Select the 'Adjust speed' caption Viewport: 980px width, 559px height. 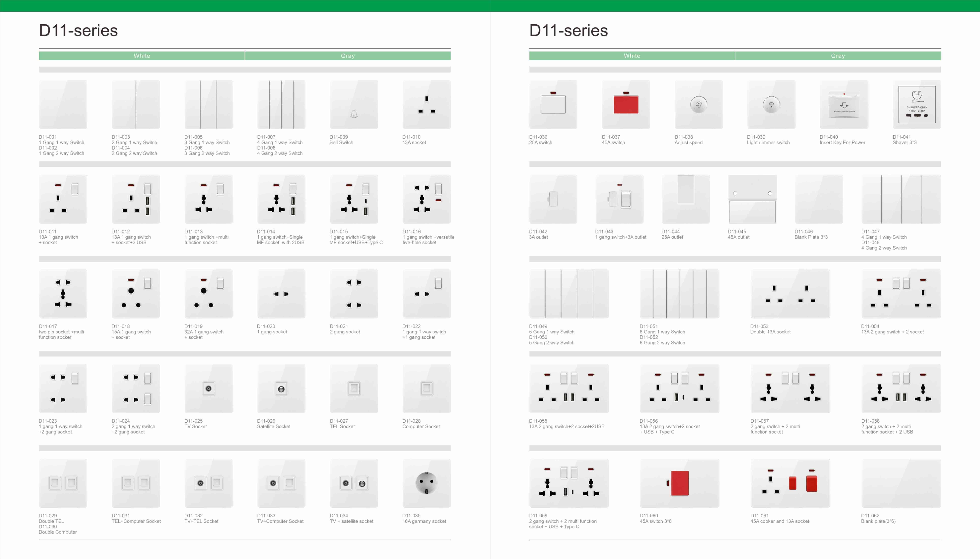coord(688,142)
